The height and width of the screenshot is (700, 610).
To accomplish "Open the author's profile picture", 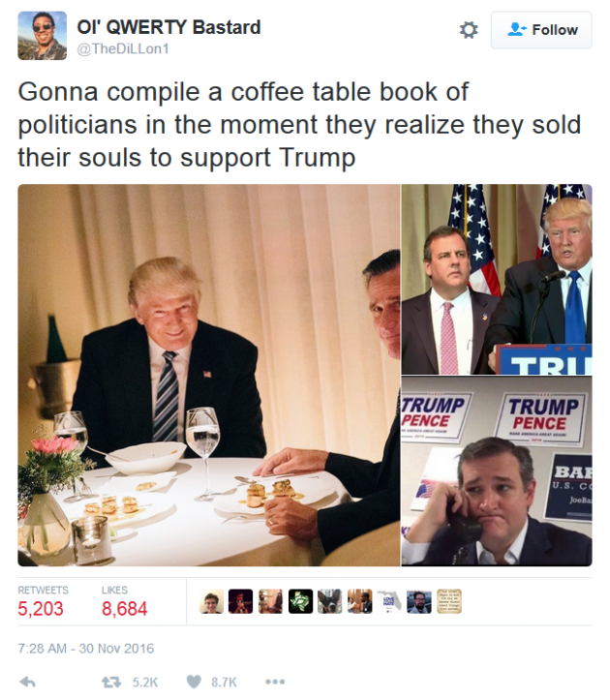I will pyautogui.click(x=42, y=36).
